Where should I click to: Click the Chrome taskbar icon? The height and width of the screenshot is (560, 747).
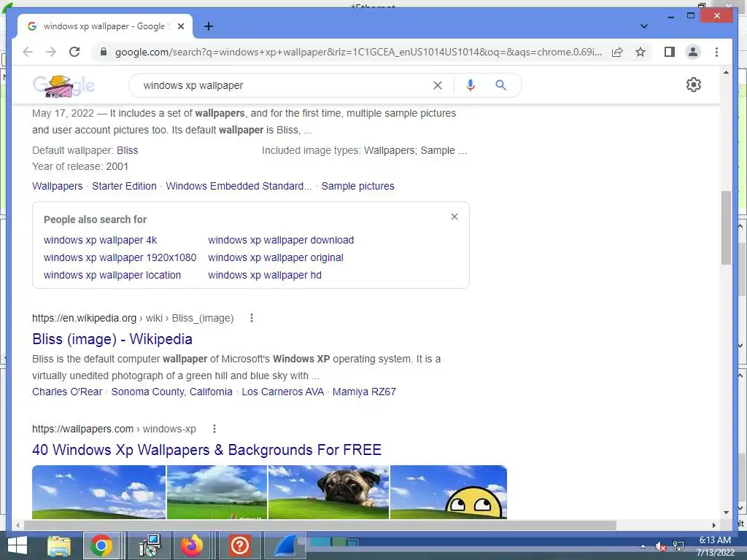point(101,545)
